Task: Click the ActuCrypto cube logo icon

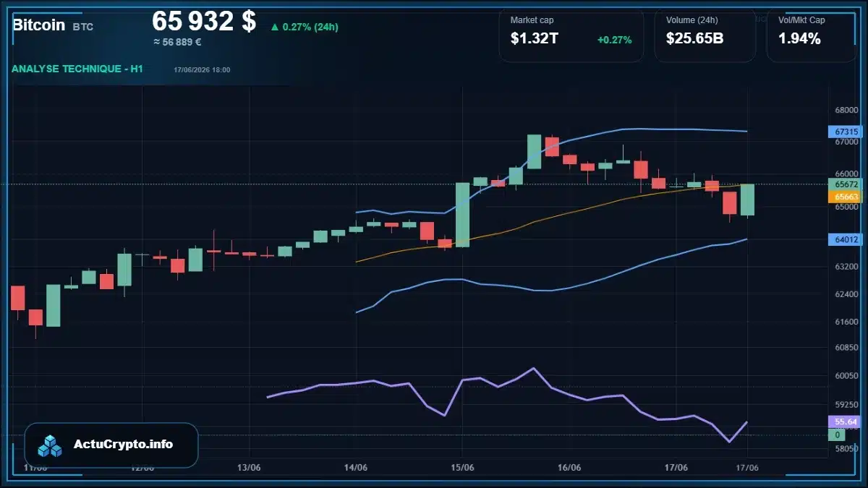Action: [x=50, y=445]
